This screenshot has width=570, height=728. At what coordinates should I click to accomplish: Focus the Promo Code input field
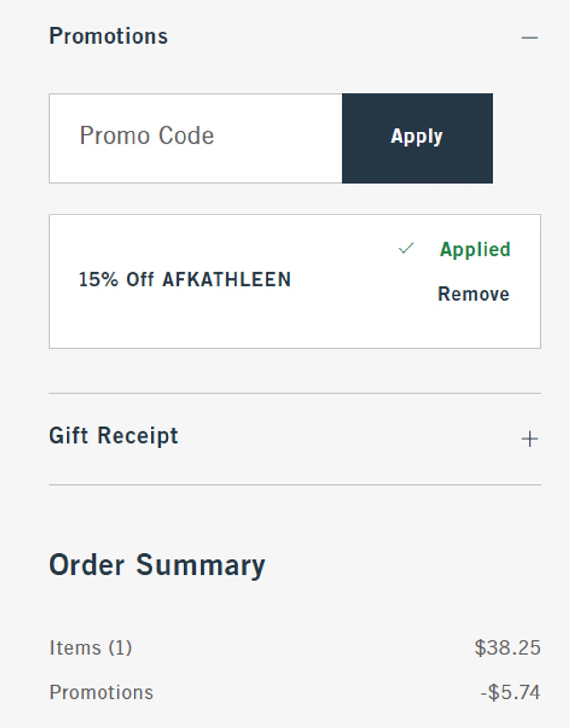(195, 138)
